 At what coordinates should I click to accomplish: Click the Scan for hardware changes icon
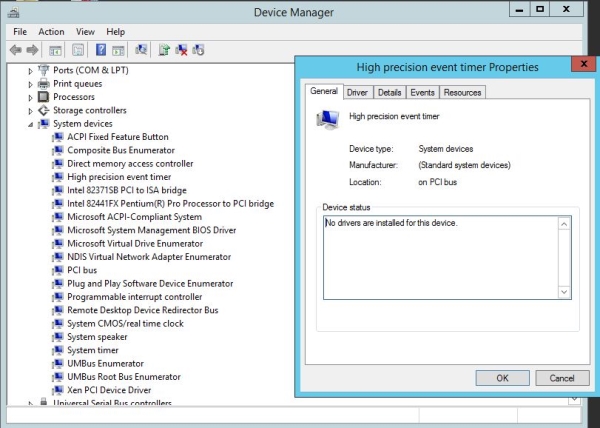141,49
